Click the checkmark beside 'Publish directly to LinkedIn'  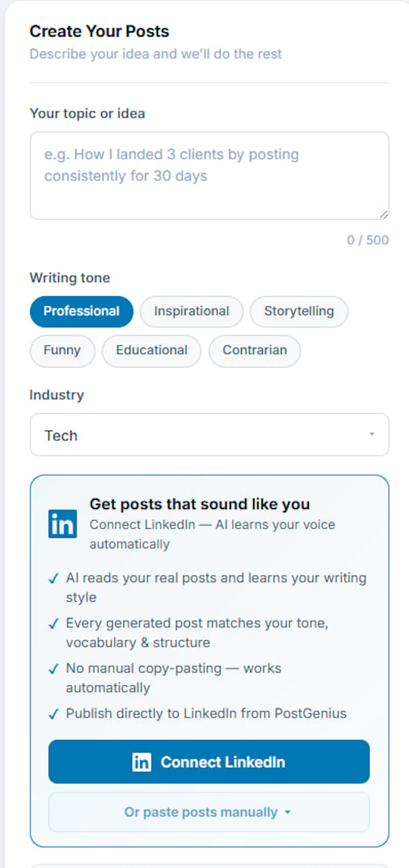coord(54,714)
